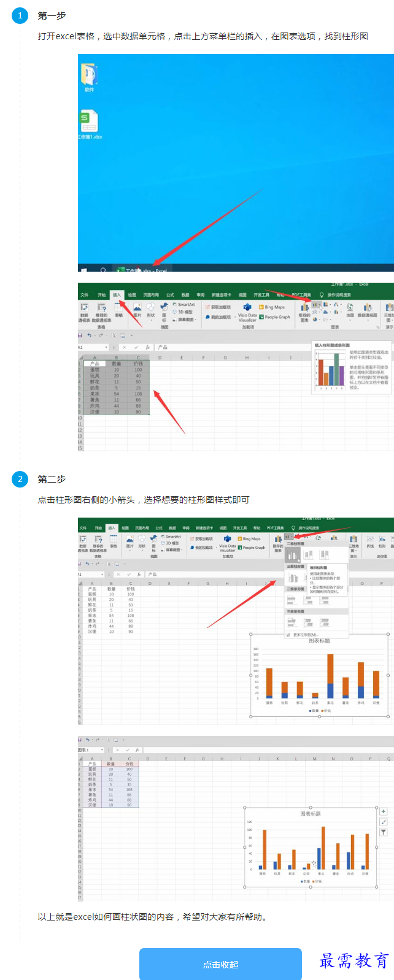Open 页面布局 tab in step-one Excel screenshot
This screenshot has width=394, height=980.
coord(151,295)
